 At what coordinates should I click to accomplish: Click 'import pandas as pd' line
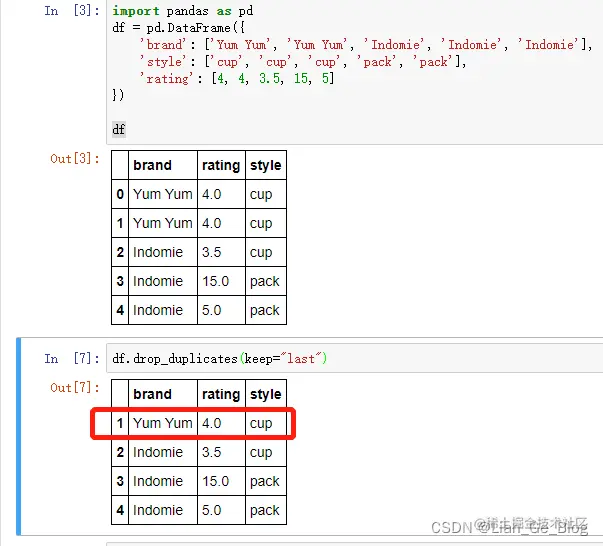[x=183, y=11]
